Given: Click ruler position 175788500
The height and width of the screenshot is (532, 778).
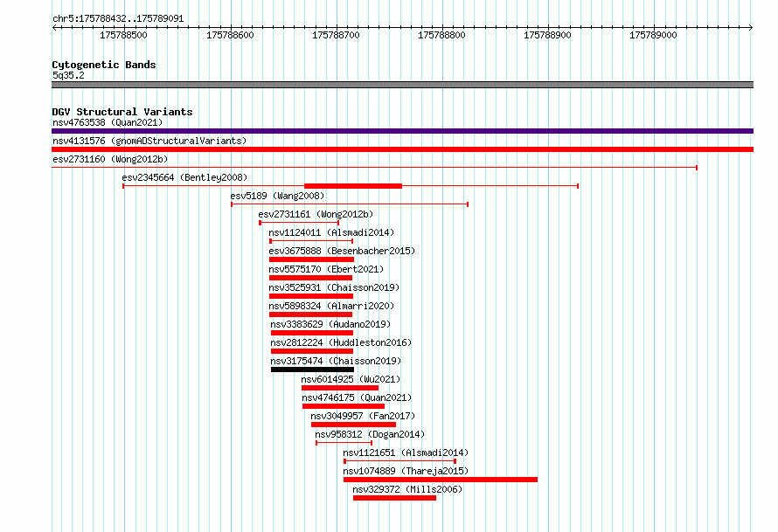Looking at the screenshot, I should pos(123,35).
